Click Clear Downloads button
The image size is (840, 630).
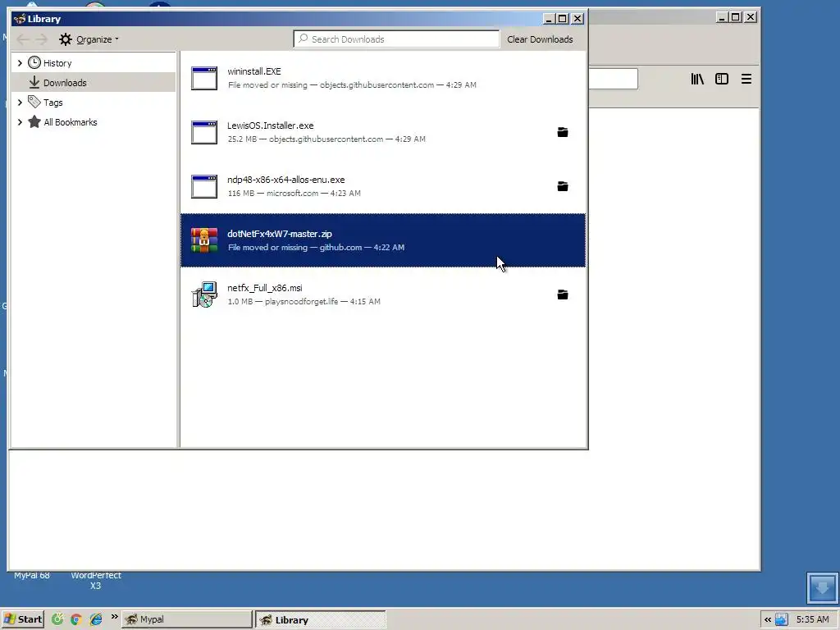point(540,39)
